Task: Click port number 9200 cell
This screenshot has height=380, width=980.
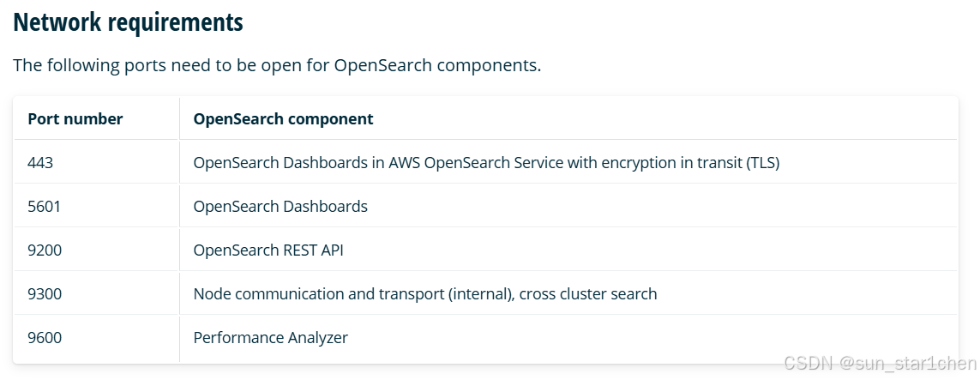Action: tap(45, 250)
